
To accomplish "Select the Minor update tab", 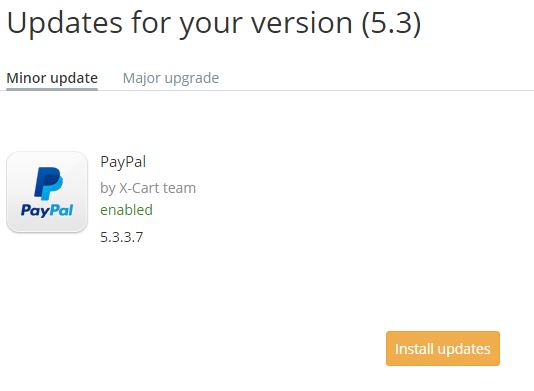I will pos(52,78).
